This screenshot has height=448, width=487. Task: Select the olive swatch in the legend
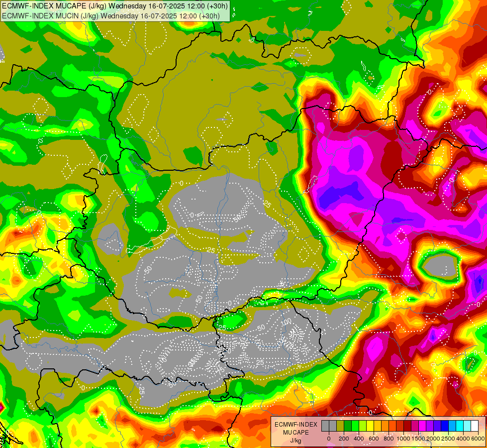[x=340, y=426]
